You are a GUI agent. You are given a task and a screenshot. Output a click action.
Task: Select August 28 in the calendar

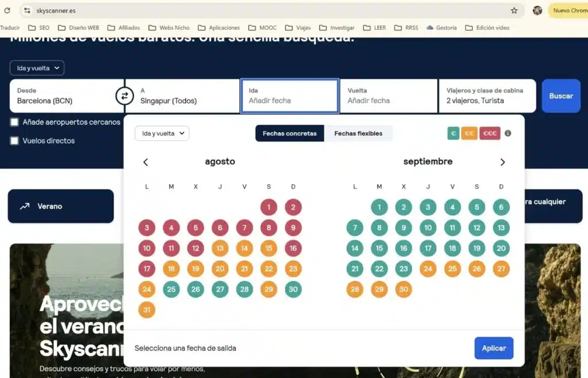click(244, 289)
